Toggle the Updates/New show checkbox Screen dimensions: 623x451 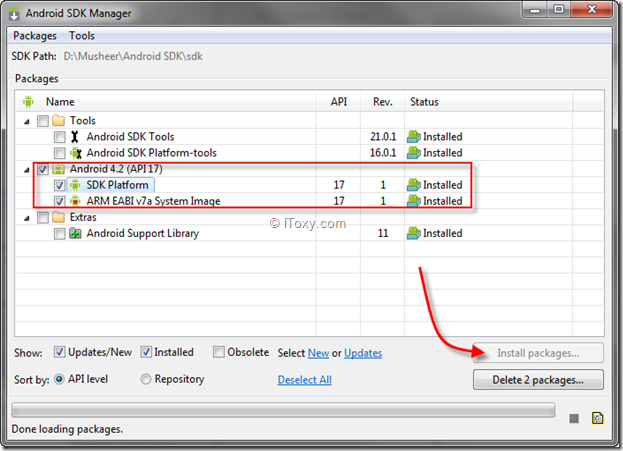click(60, 352)
